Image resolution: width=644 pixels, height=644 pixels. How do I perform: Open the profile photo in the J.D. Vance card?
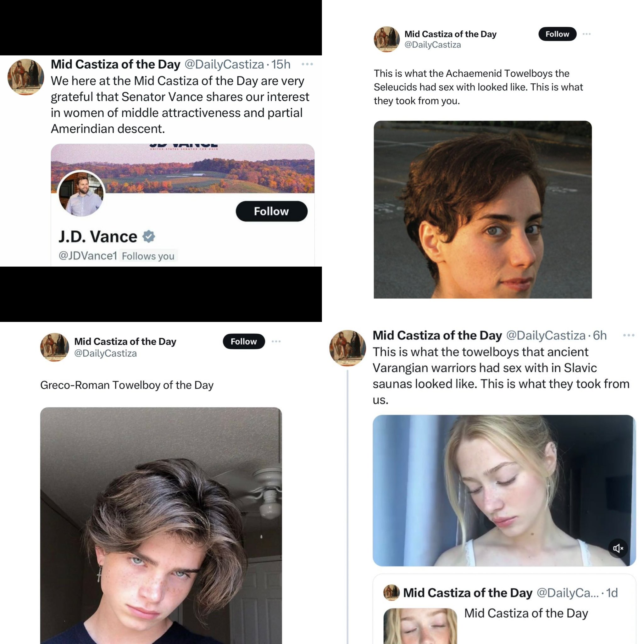tap(81, 194)
